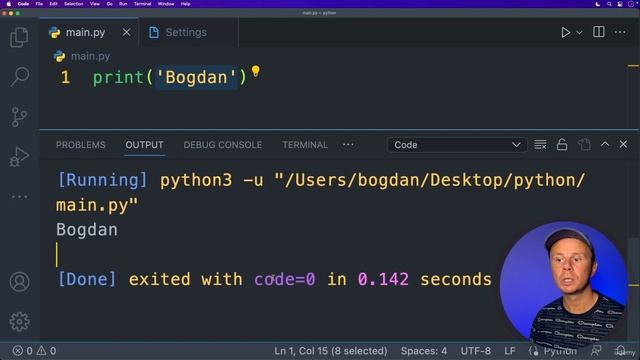Switch to the main.py tab

pyautogui.click(x=89, y=32)
